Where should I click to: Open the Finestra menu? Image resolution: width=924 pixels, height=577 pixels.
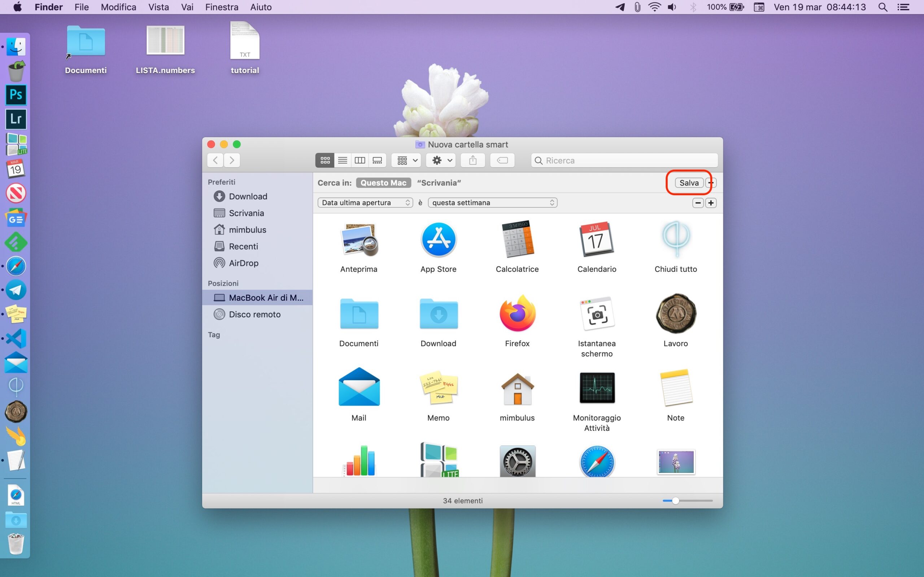pos(222,7)
